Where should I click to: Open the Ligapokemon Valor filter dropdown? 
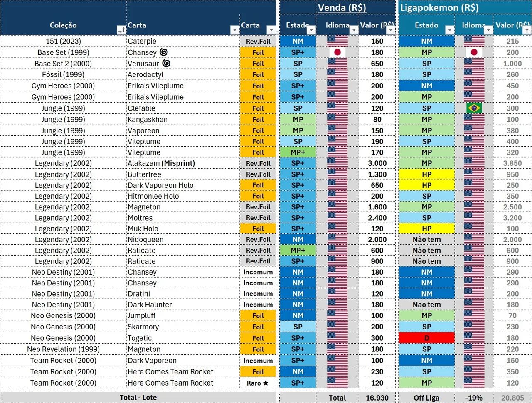click(526, 30)
